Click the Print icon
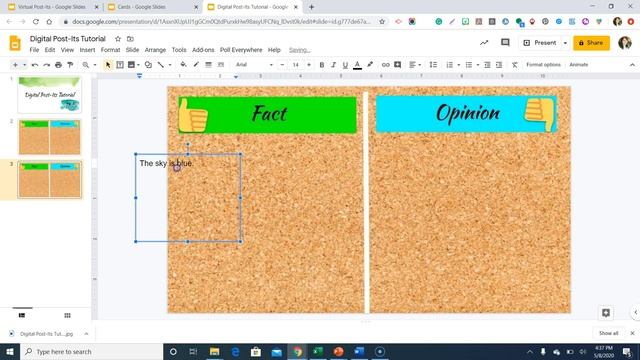The height and width of the screenshot is (360, 640). [58, 65]
